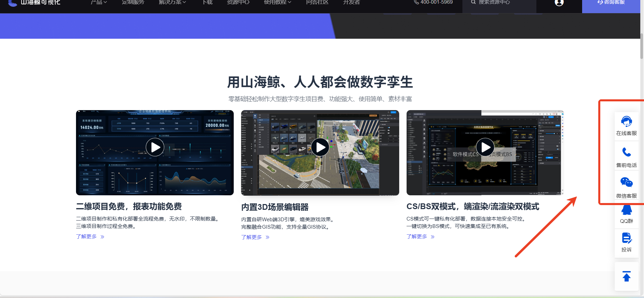Click the phone icon beside 400-001-5969
Viewport: 644px width, 298px height.
[x=416, y=2]
